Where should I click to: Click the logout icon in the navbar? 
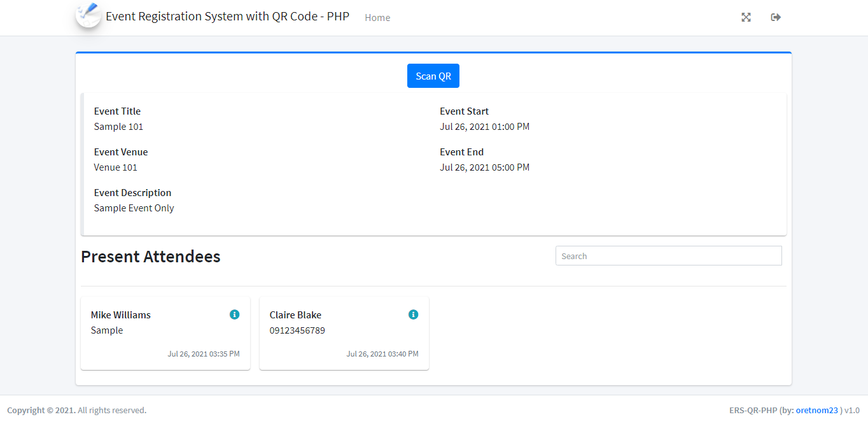775,17
